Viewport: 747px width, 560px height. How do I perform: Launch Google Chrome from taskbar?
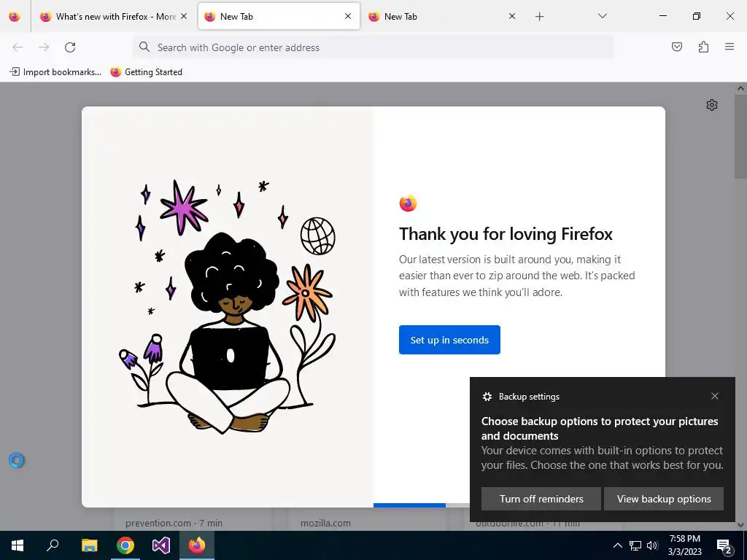[125, 545]
